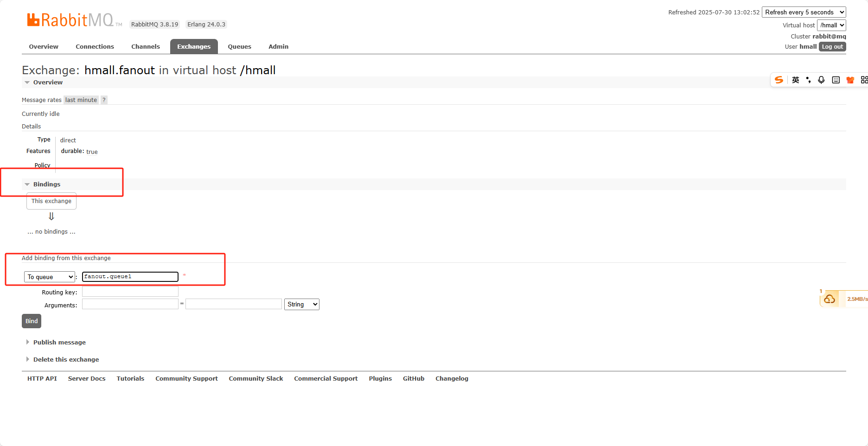Click the cluster name rabbit@mq
This screenshot has width=868, height=446.
pos(829,36)
